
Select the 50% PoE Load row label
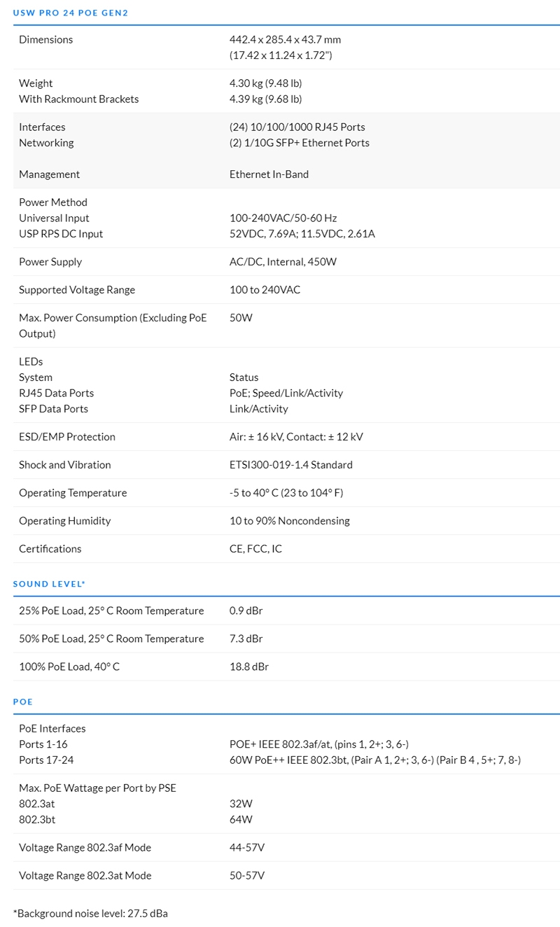(111, 639)
